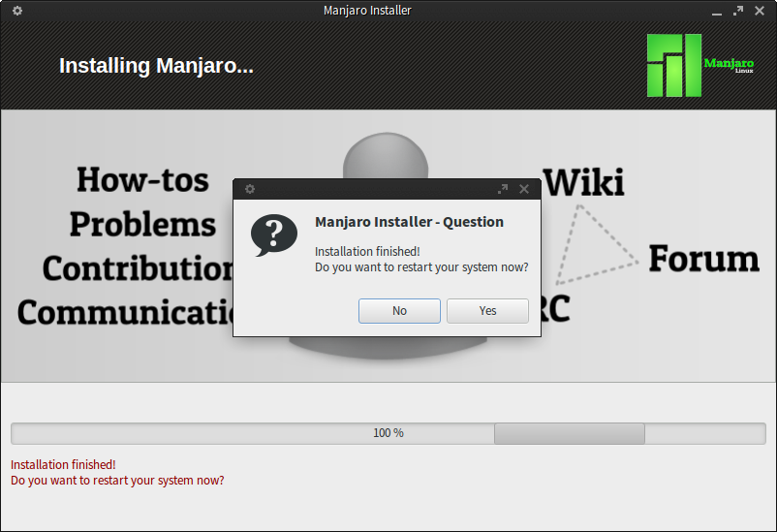Close the Question dialog window
Viewport: 777px width, 532px height.
click(x=524, y=189)
